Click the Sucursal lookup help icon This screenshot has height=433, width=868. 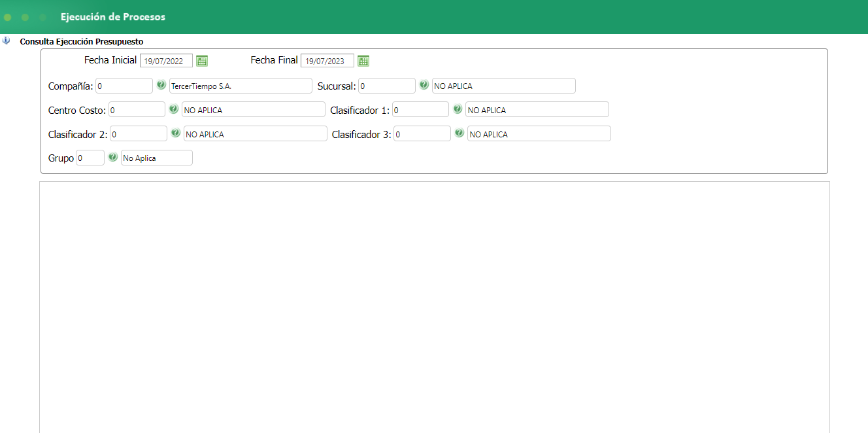pyautogui.click(x=424, y=85)
